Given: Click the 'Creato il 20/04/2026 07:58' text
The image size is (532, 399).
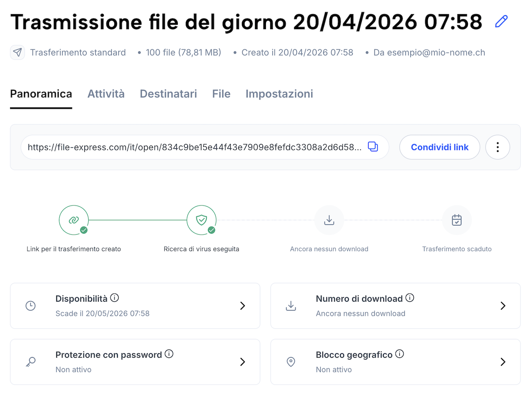Looking at the screenshot, I should tap(298, 52).
